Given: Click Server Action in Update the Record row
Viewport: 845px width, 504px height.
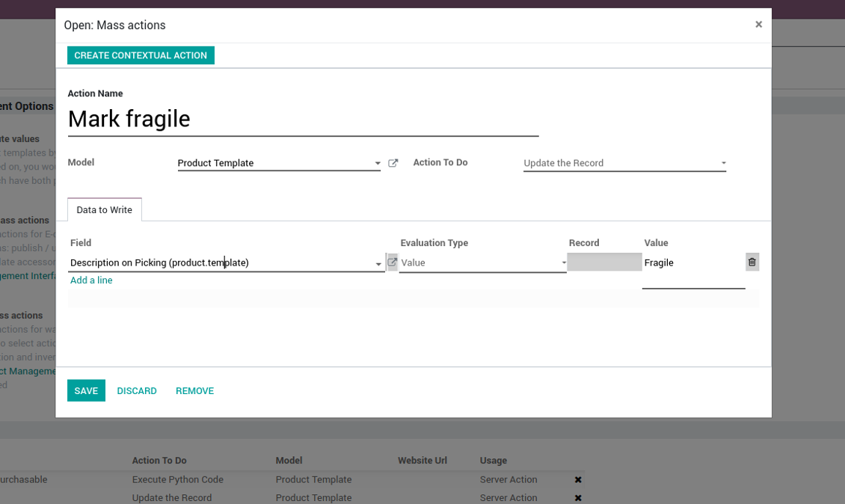Looking at the screenshot, I should pos(508,497).
